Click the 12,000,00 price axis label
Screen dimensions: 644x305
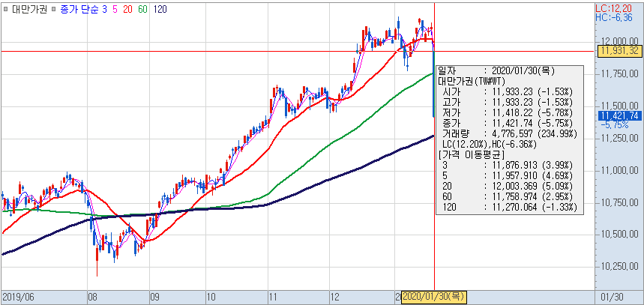619,41
